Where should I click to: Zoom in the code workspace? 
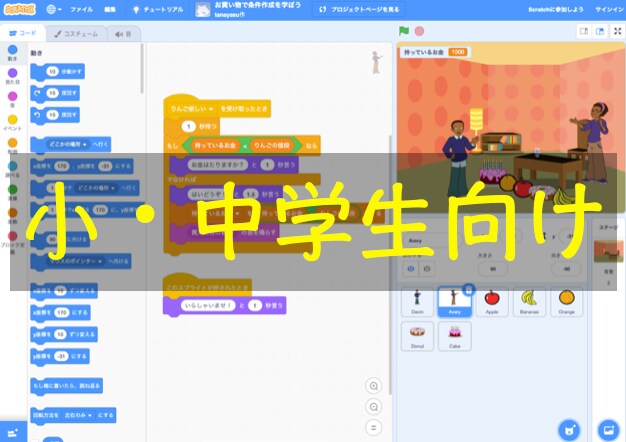[x=374, y=386]
